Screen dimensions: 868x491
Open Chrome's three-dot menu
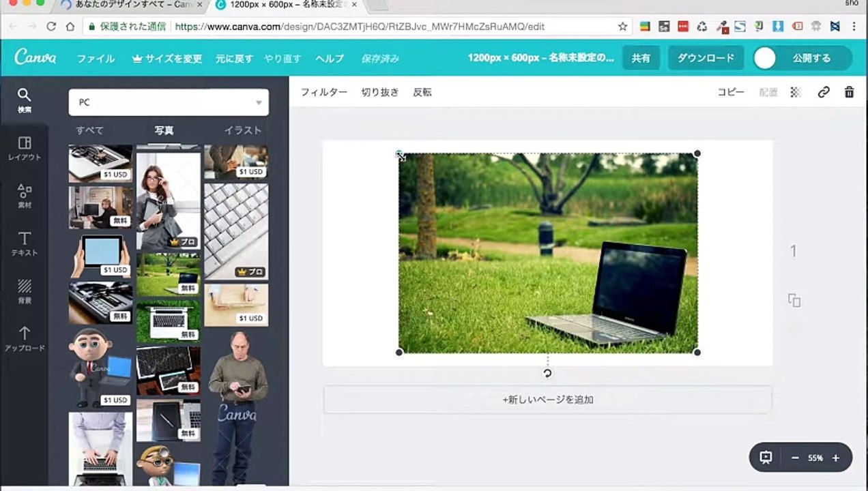(854, 27)
